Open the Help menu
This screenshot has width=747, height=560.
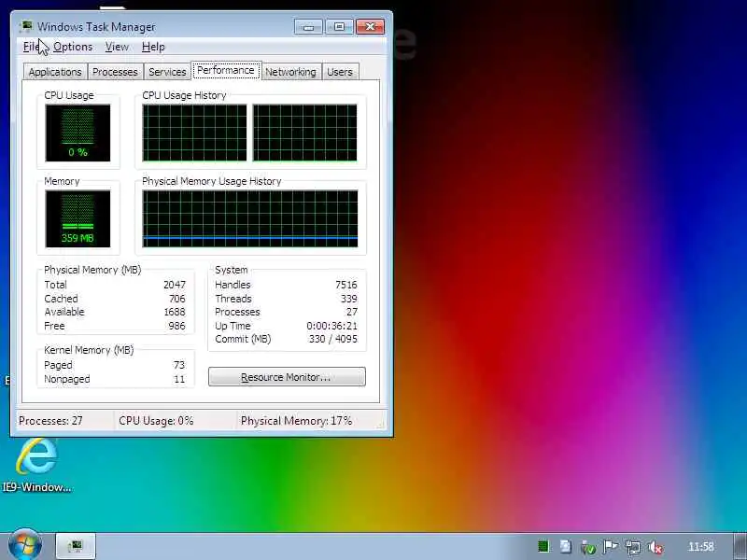pos(153,47)
